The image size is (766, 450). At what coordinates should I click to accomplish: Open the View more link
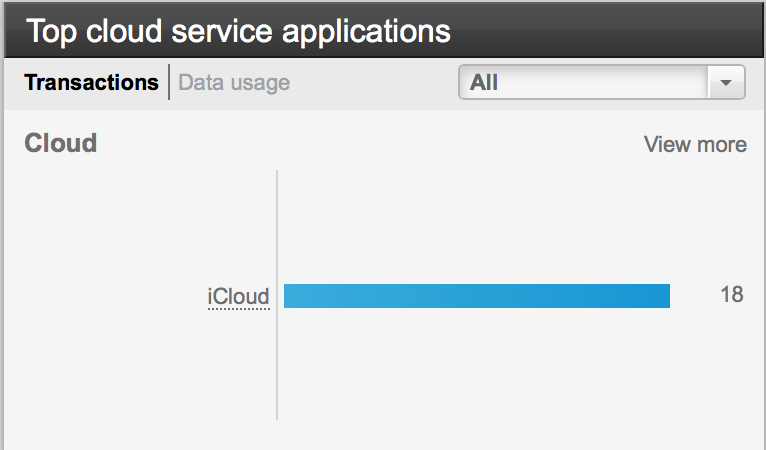(x=695, y=144)
